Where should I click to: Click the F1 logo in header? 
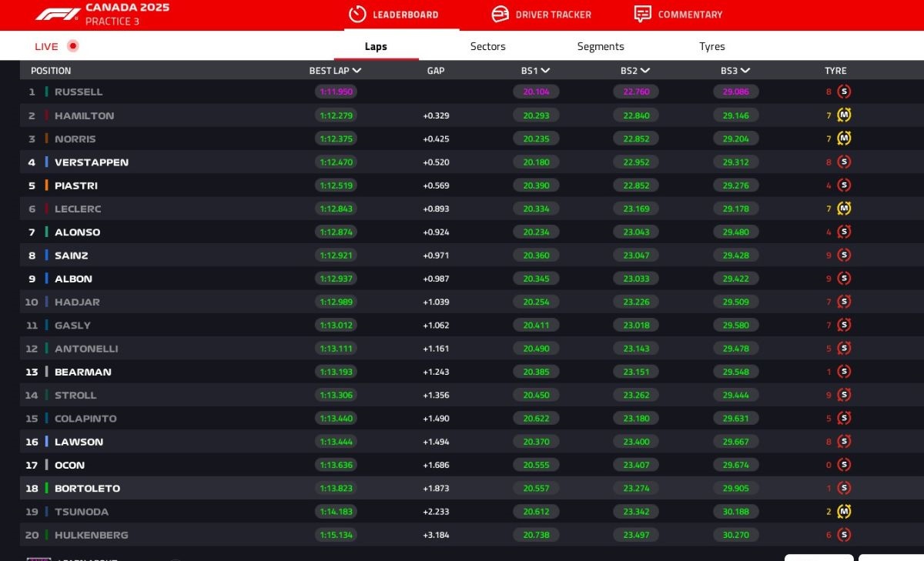pos(58,14)
